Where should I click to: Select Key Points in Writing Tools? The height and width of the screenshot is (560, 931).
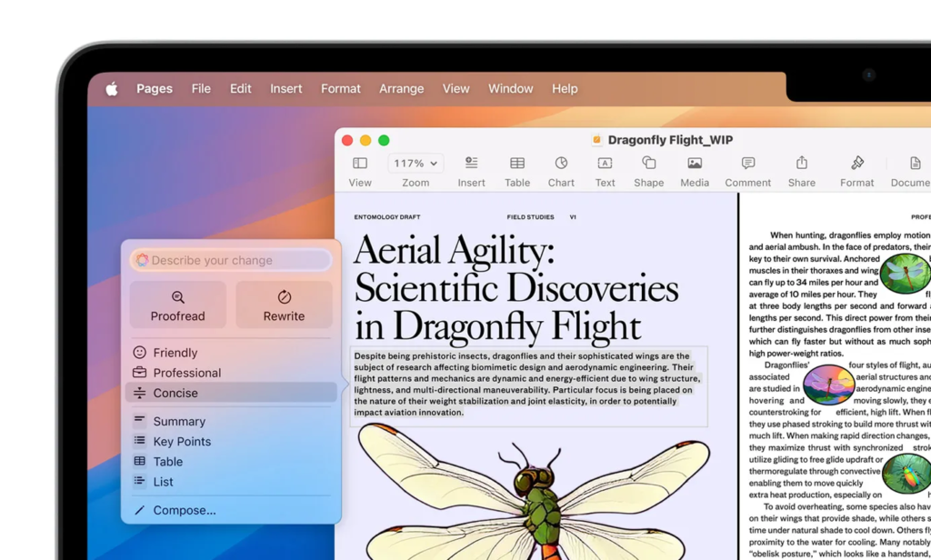(231, 441)
